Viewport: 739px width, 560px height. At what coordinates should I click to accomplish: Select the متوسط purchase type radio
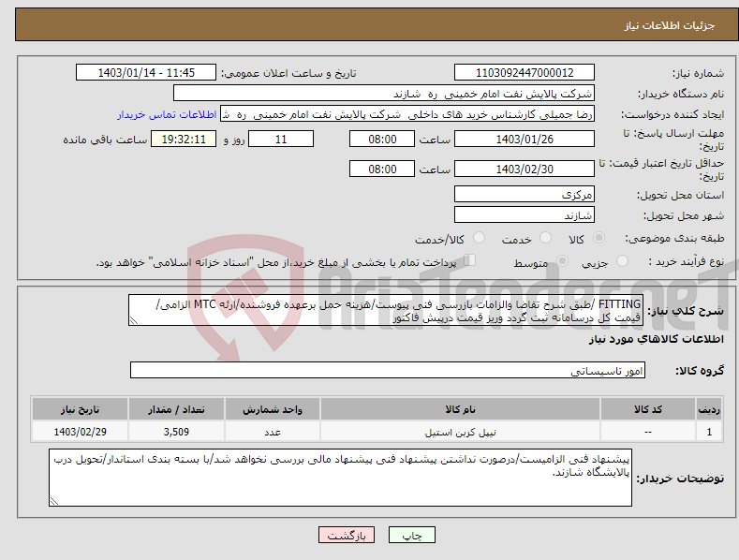[x=562, y=260]
